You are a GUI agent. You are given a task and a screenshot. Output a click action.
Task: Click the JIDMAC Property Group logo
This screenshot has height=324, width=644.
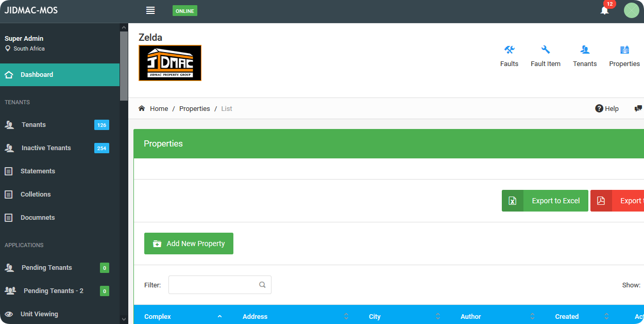click(x=170, y=62)
